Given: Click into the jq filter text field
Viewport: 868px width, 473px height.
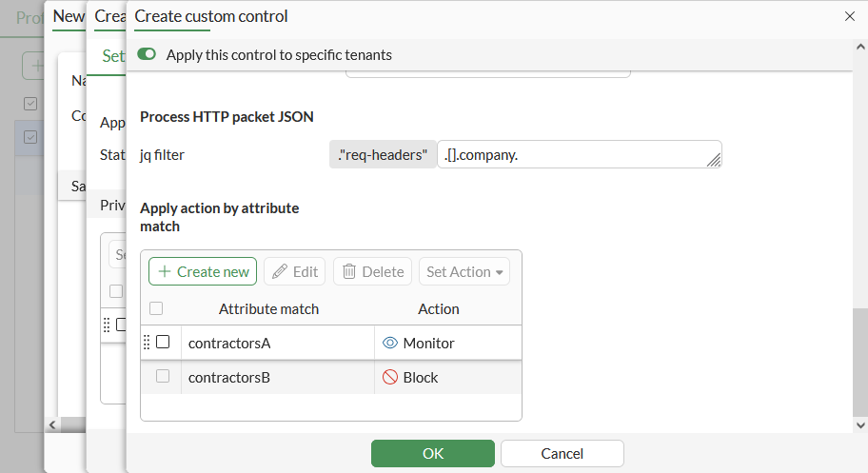Looking at the screenshot, I should coord(571,155).
